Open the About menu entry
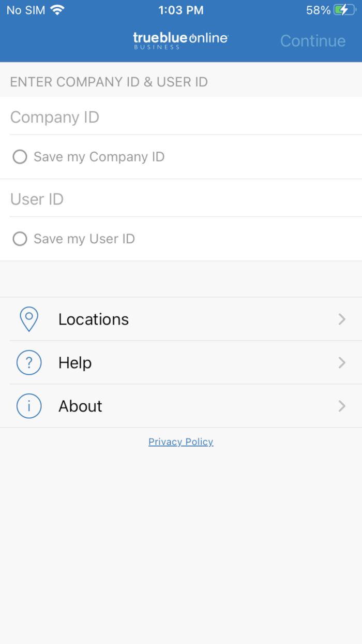The width and height of the screenshot is (362, 644). (x=80, y=406)
